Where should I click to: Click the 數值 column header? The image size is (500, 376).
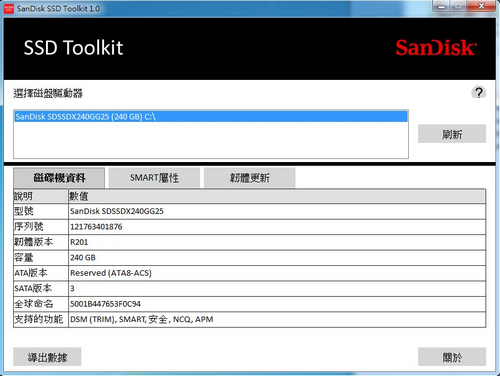(277, 196)
